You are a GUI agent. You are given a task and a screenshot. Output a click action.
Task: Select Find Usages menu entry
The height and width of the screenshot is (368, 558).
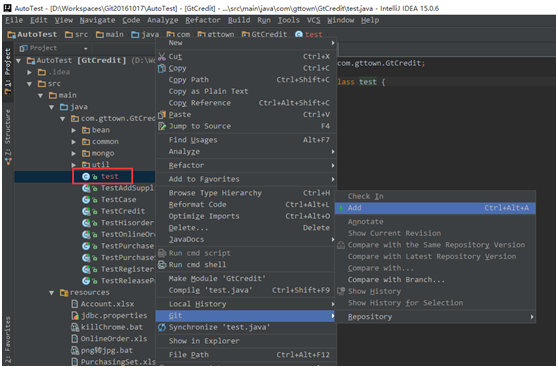pyautogui.click(x=246, y=140)
